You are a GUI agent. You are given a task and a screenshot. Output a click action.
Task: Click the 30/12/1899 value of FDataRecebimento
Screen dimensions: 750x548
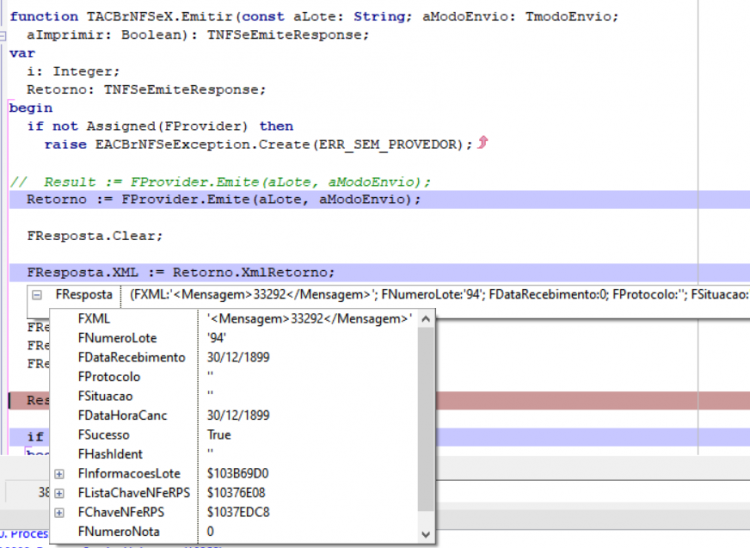[238, 357]
